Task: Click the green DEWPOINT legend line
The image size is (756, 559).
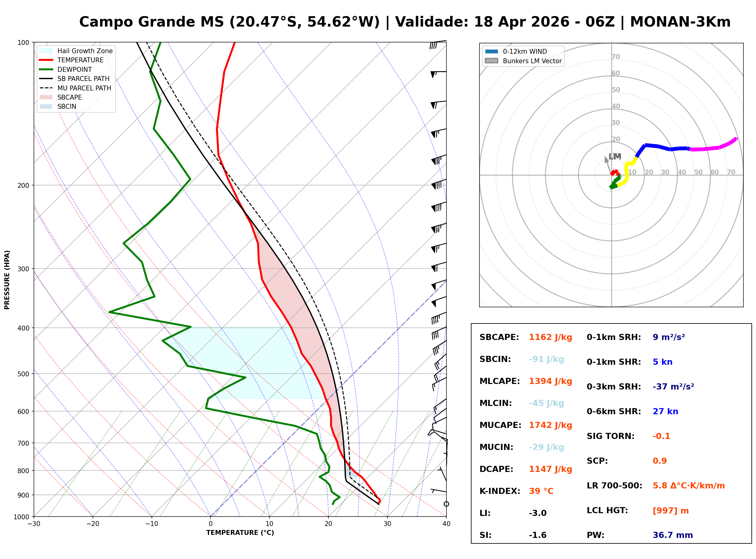Action: [x=46, y=69]
